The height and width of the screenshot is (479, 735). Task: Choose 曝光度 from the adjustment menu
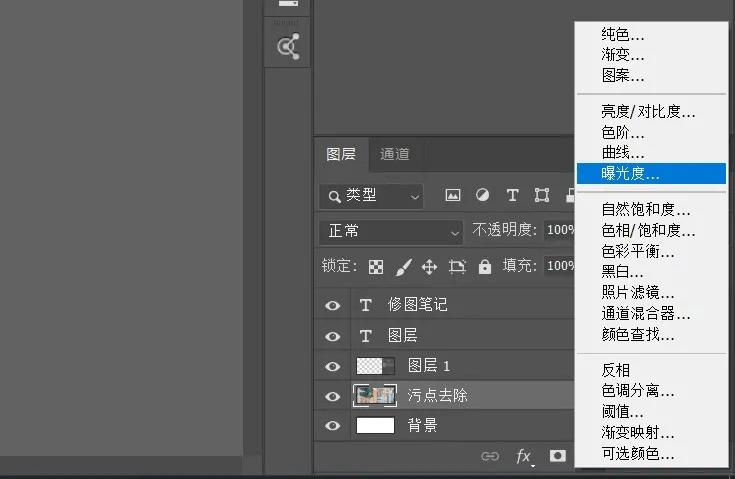click(630, 174)
